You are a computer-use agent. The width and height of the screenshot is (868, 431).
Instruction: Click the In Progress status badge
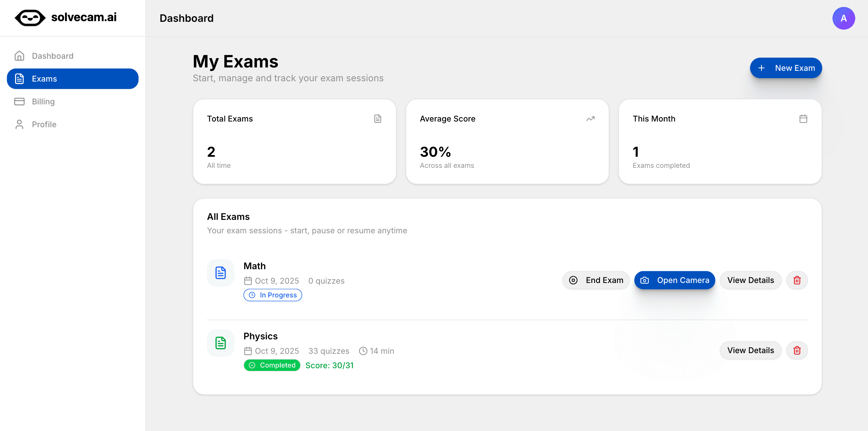pyautogui.click(x=273, y=295)
